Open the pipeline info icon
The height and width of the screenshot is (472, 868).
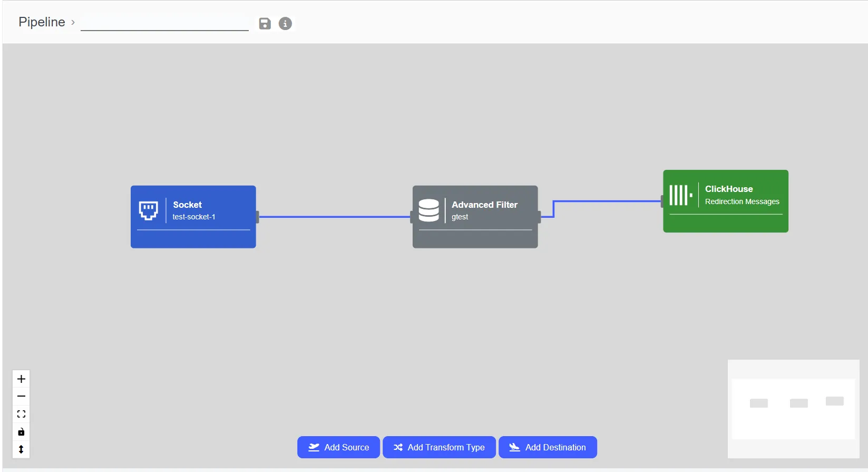[x=285, y=24]
